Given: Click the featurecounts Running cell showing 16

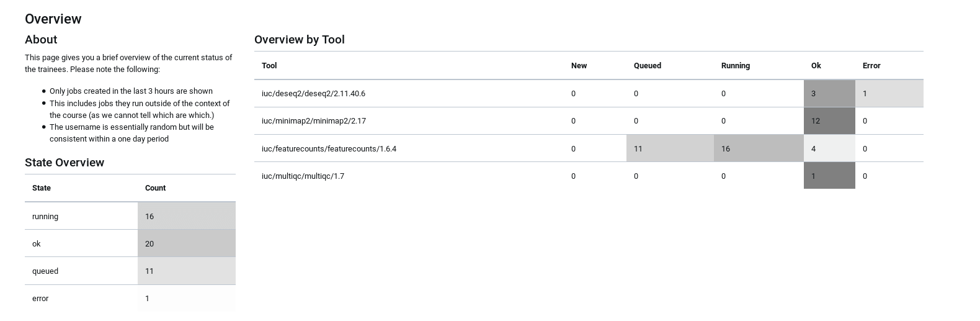Looking at the screenshot, I should click(758, 149).
